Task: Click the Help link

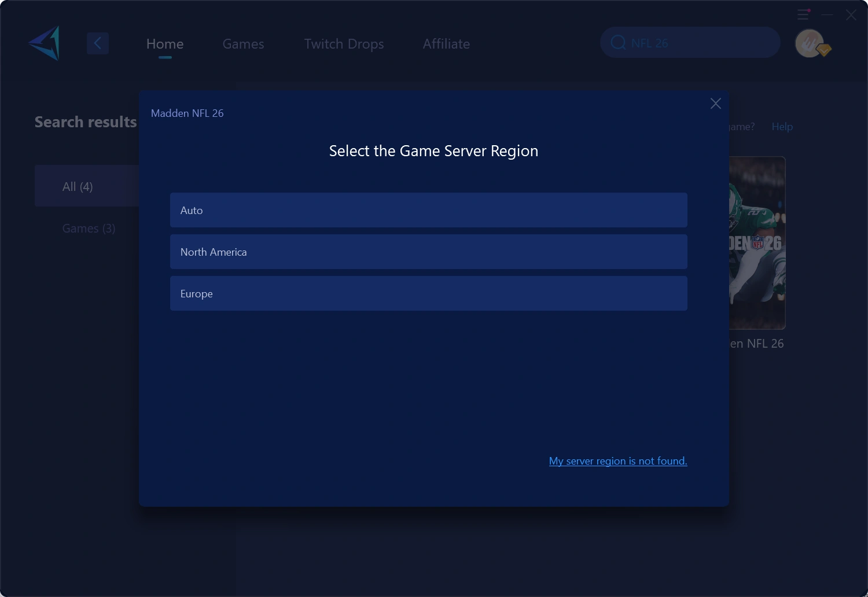Action: pos(782,127)
